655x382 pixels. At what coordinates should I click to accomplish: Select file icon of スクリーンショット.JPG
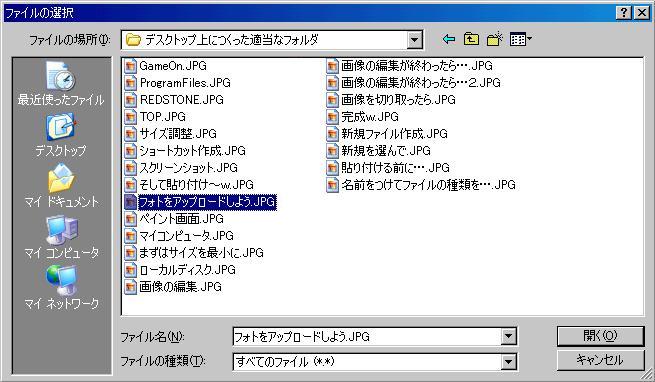130,168
